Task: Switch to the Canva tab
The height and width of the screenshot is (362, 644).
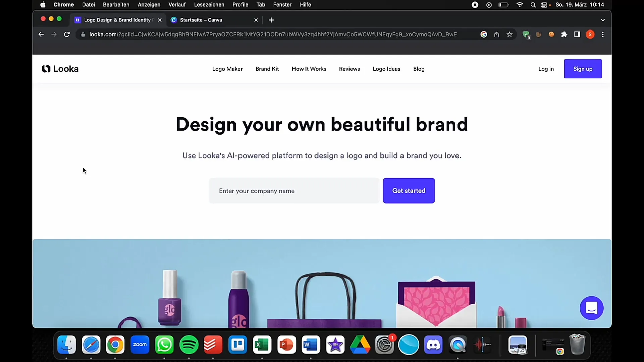Action: [215, 20]
